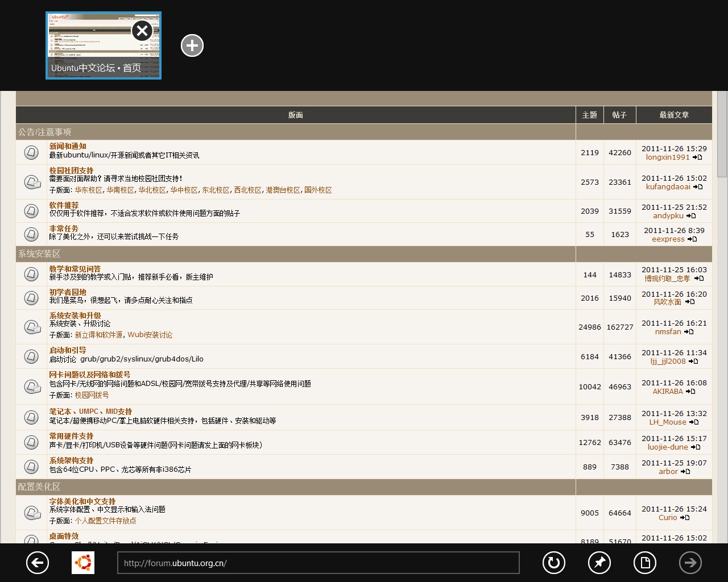Screen dimensions: 728x582
Task: Open page tools button in bottom bar
Action: 645,563
